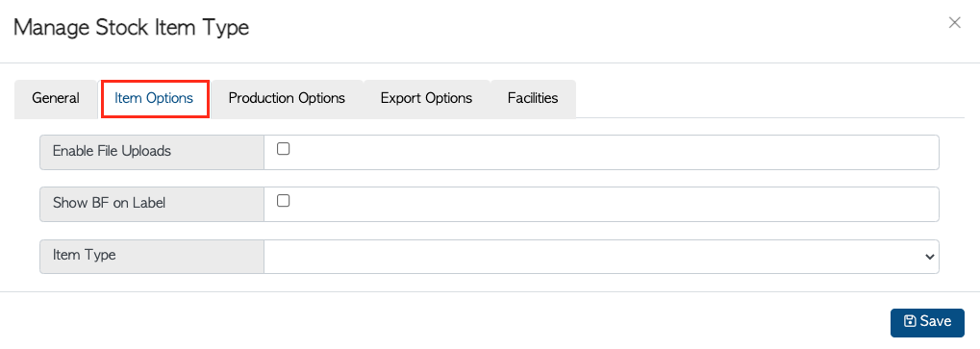Expand Item Type using its chevron arrow

(x=929, y=257)
